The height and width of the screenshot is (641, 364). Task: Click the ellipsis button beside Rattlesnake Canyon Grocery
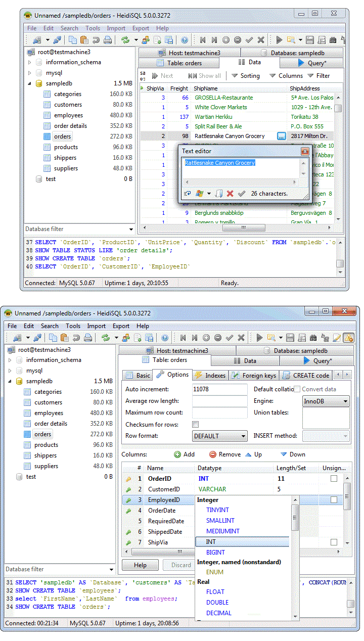click(x=282, y=136)
